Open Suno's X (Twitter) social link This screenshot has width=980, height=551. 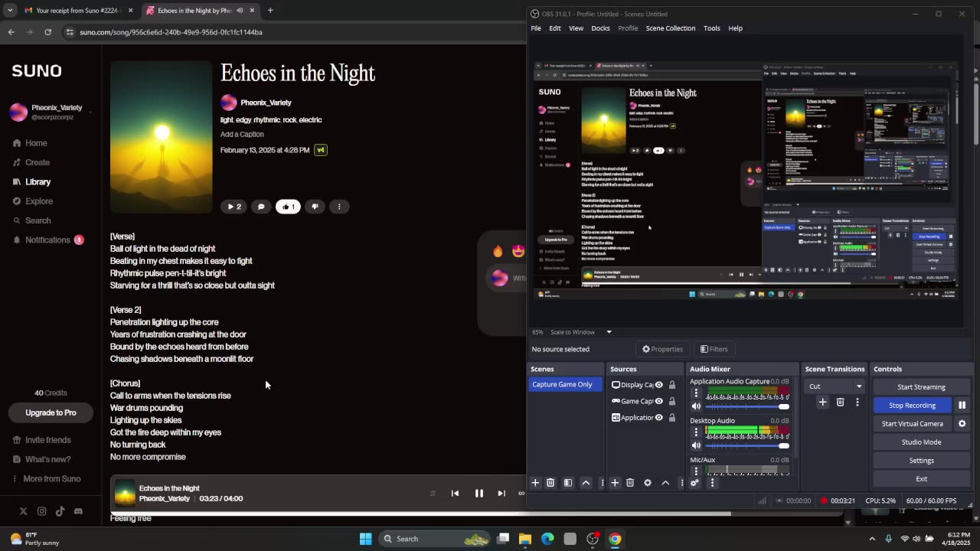tap(23, 511)
